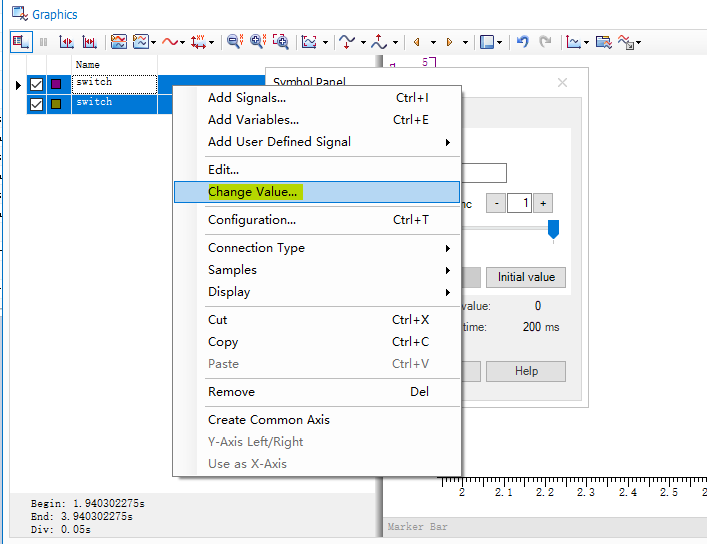Click the row pointer arrow beside first switch

(18, 85)
